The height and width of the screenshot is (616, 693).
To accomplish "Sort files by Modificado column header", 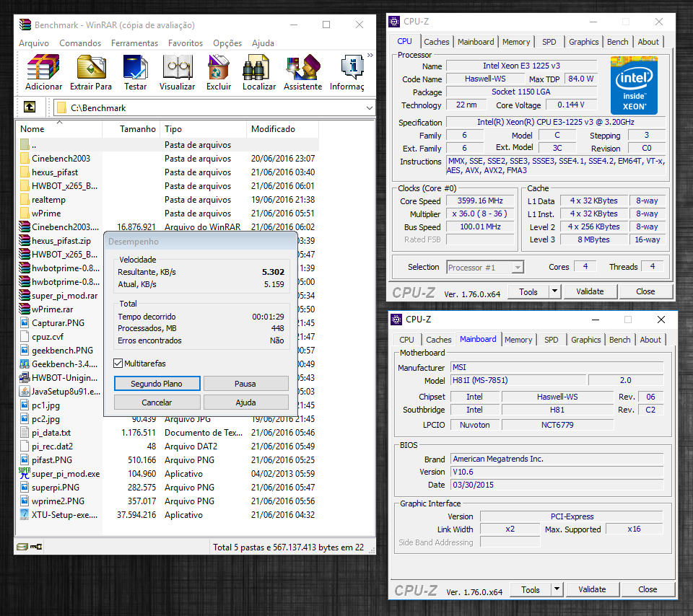I will (x=282, y=129).
